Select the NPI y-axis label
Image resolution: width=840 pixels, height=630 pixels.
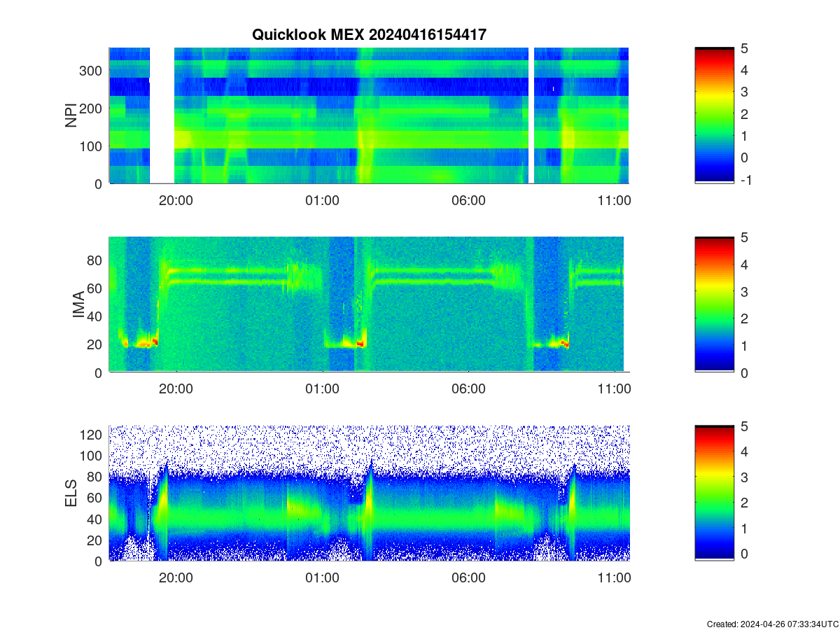click(71, 115)
